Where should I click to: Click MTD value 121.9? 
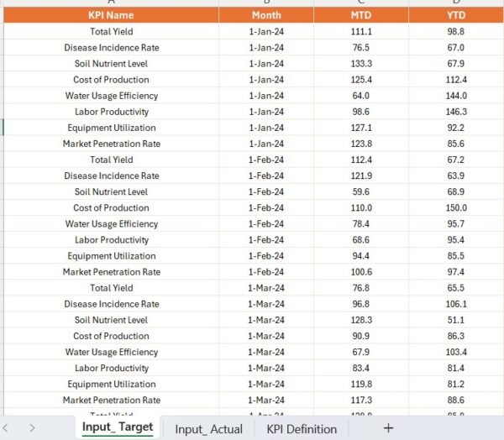361,175
